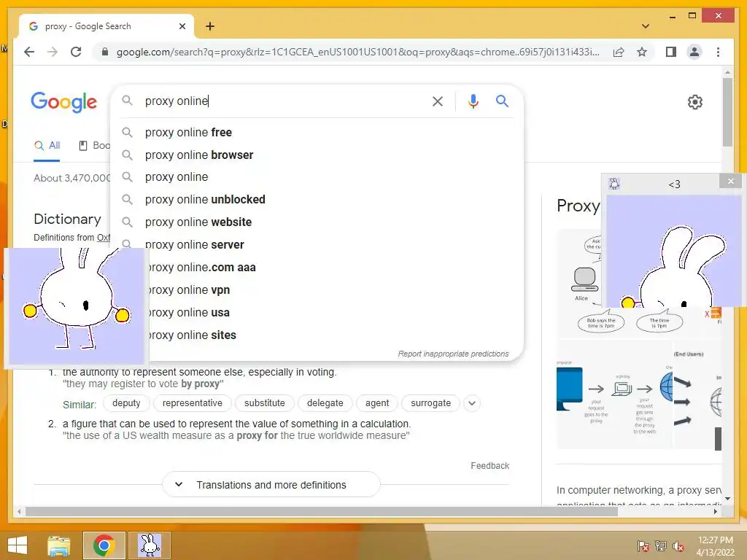Close the <3 bunny popup window
This screenshot has height=560, width=747.
click(x=731, y=181)
